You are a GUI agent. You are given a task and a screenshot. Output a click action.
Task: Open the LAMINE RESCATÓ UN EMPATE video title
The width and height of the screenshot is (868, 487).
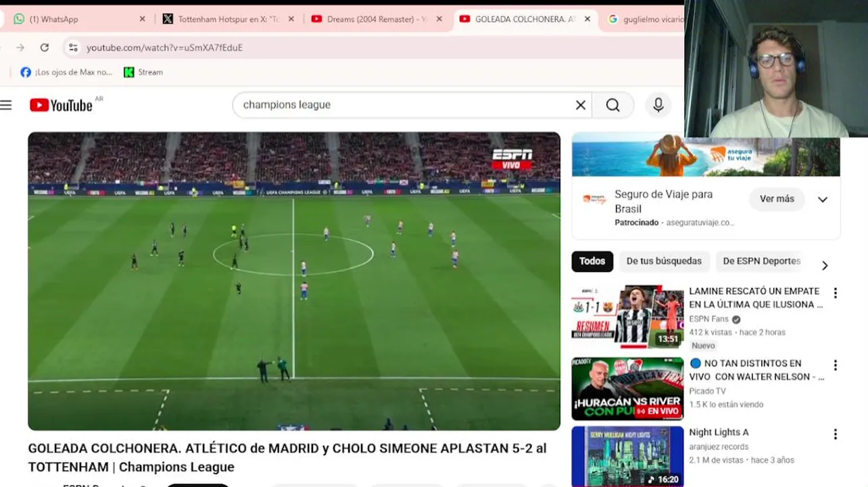[756, 298]
